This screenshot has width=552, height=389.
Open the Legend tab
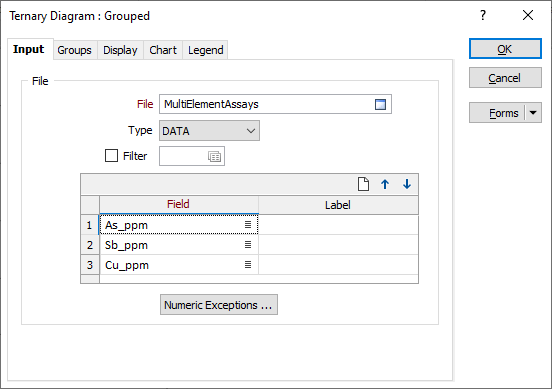pyautogui.click(x=206, y=50)
